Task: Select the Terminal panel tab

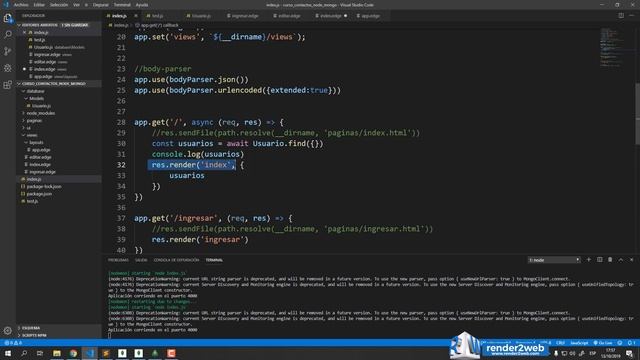Action: [x=214, y=260]
